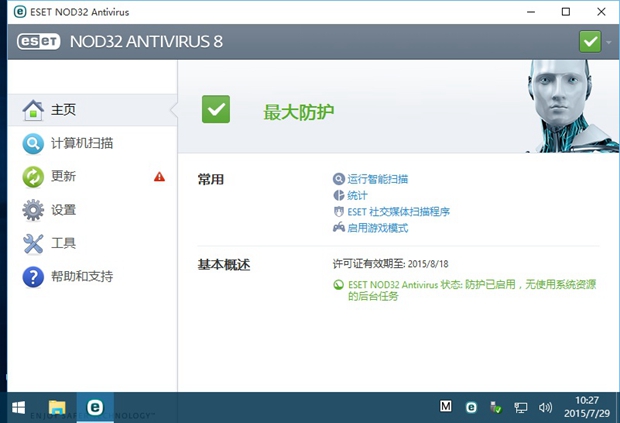Close the ESET NOD32 Antivirus window
The height and width of the screenshot is (423, 620).
click(x=601, y=12)
